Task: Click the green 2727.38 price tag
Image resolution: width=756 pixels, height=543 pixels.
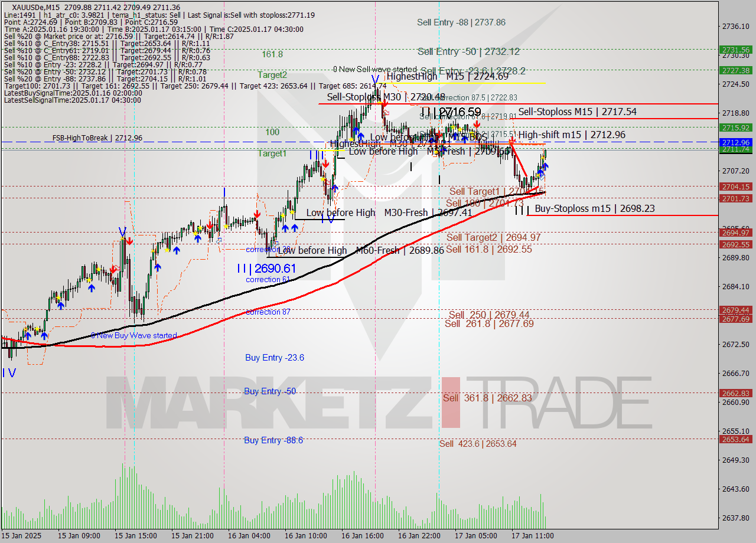Action: click(735, 70)
